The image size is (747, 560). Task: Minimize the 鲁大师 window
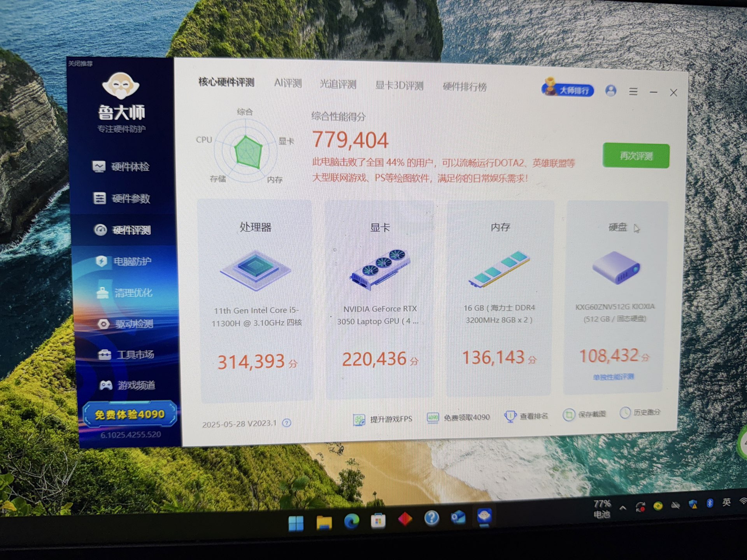pyautogui.click(x=654, y=93)
